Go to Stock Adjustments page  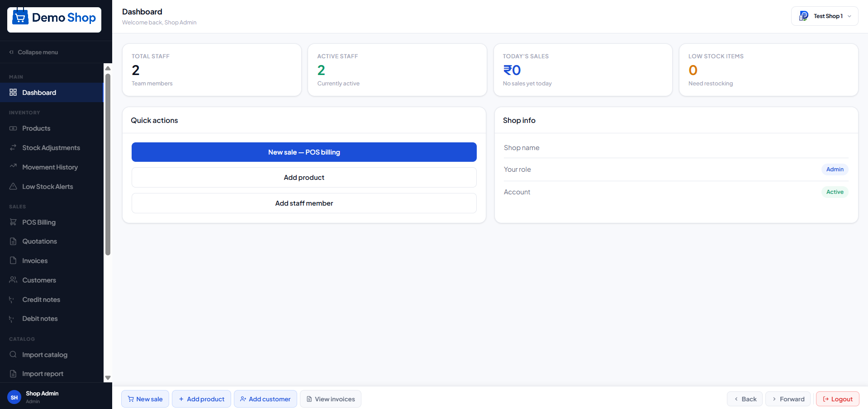(52, 148)
